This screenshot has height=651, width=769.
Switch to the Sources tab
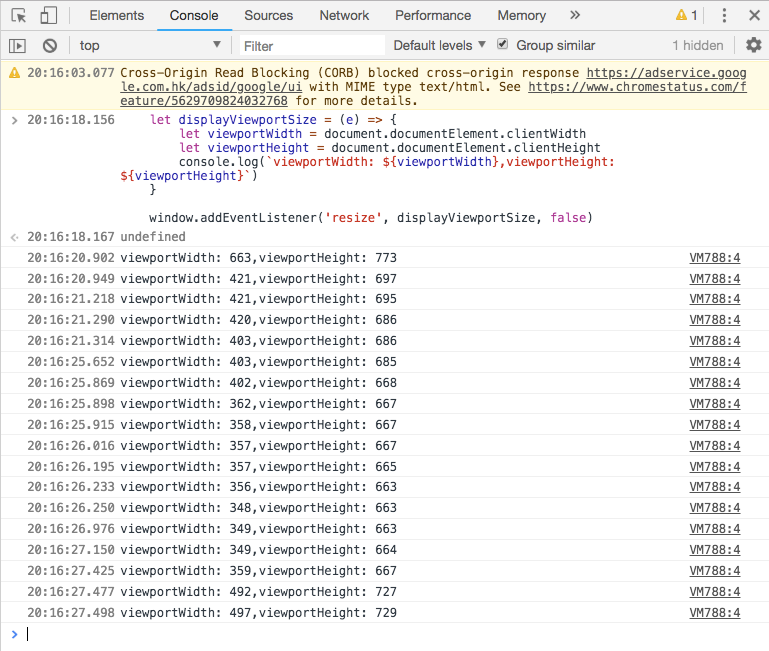(268, 15)
